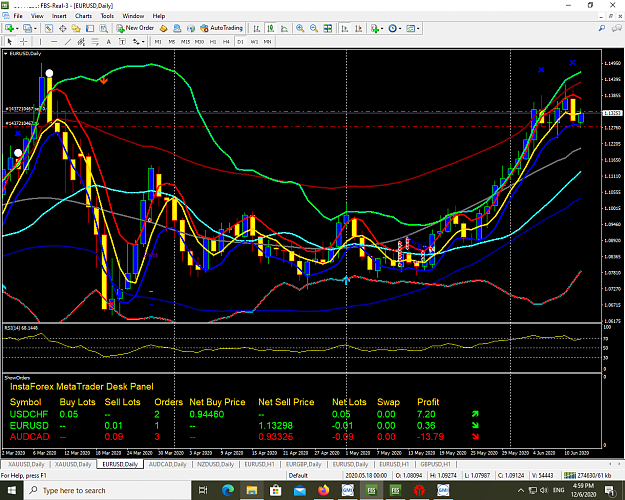This screenshot has height=500, width=625.
Task: Select the standard Cursor arrow tool
Action: coord(10,41)
